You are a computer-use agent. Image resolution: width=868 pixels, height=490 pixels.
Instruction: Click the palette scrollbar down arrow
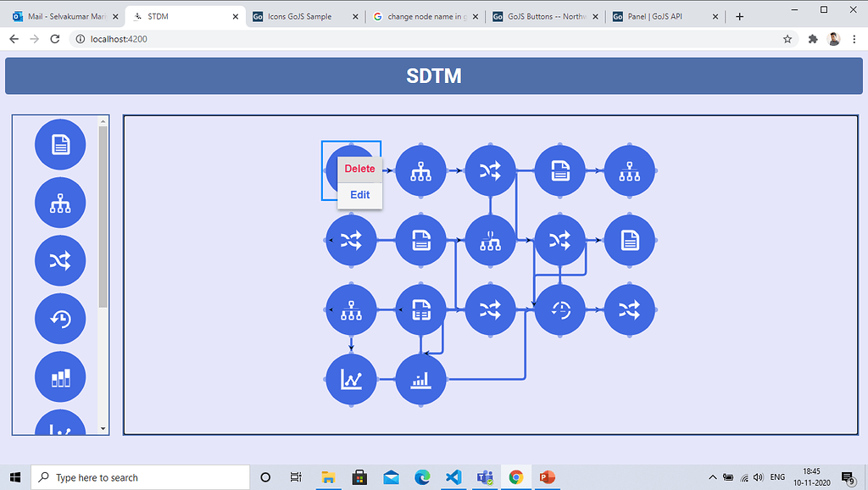[x=103, y=429]
